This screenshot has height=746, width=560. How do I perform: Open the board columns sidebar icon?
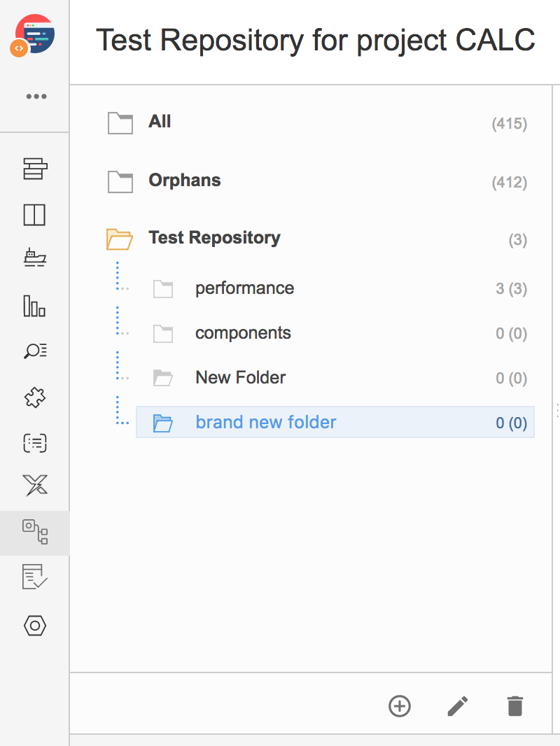[35, 215]
